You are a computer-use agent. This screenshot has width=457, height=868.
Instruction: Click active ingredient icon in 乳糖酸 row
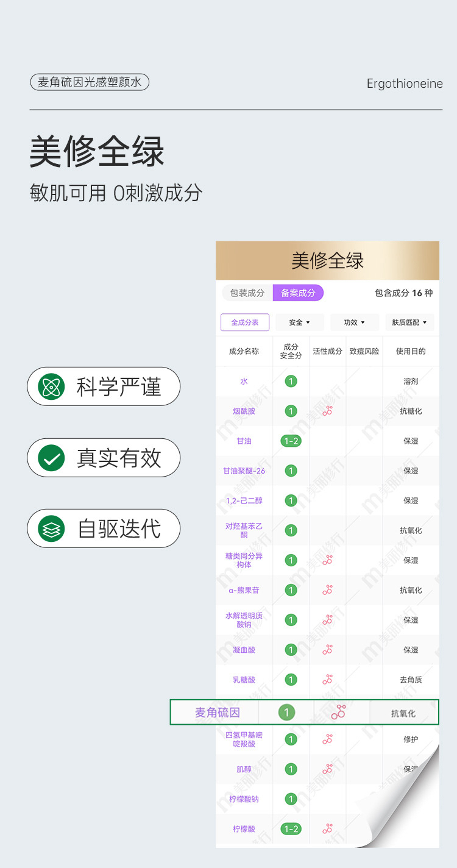[327, 680]
